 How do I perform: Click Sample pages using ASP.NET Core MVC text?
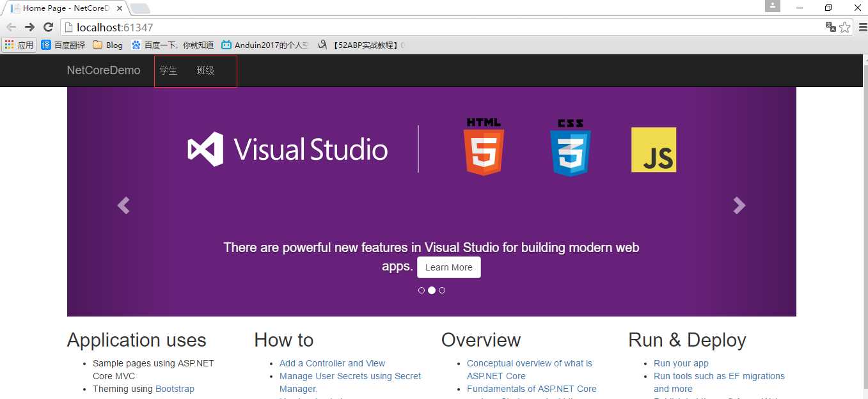point(154,370)
